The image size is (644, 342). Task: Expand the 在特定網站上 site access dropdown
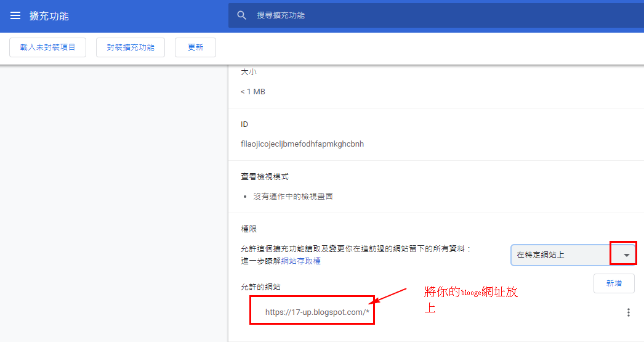click(x=573, y=255)
